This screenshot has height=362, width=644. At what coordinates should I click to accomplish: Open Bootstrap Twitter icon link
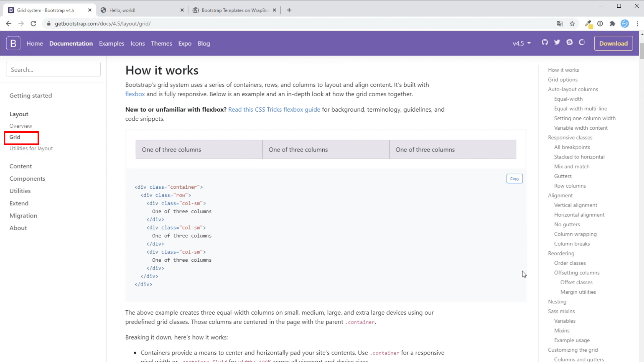[557, 42]
